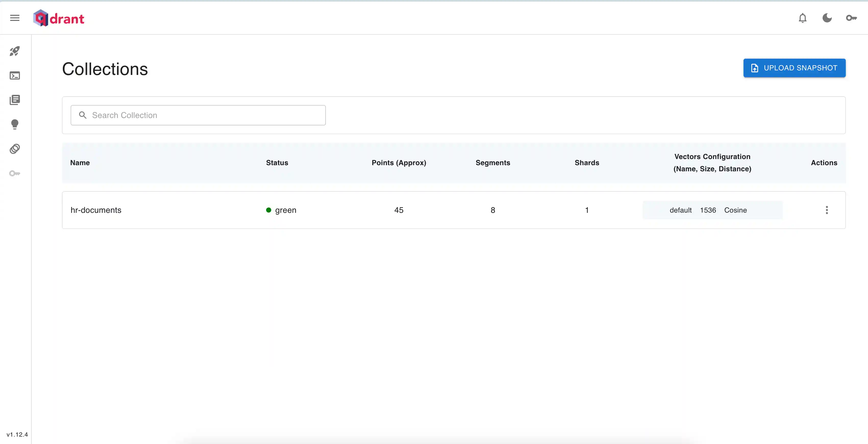Viewport: 868px width, 444px height.
Task: Open Tutorial lightbulb icon in sidebar
Action: pos(15,124)
